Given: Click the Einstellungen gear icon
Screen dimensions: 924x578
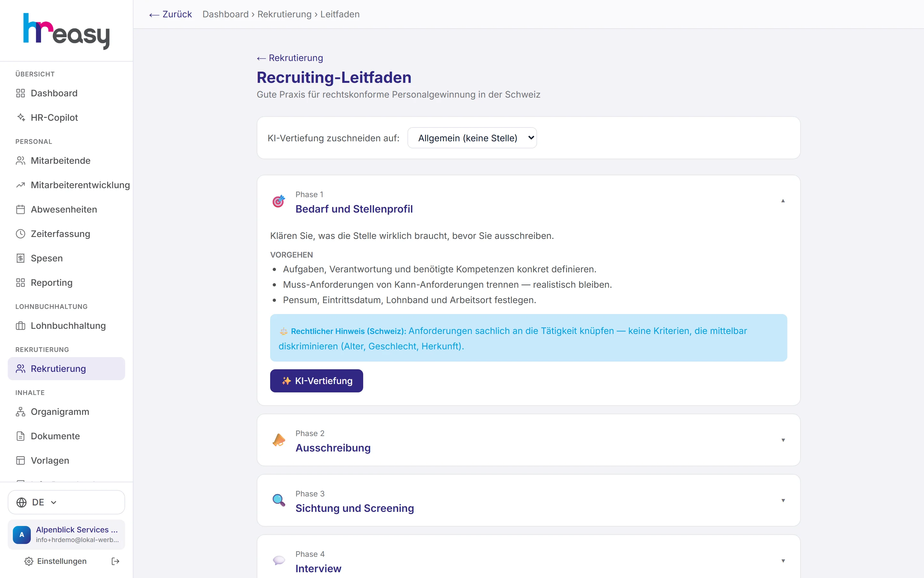Looking at the screenshot, I should 29,561.
